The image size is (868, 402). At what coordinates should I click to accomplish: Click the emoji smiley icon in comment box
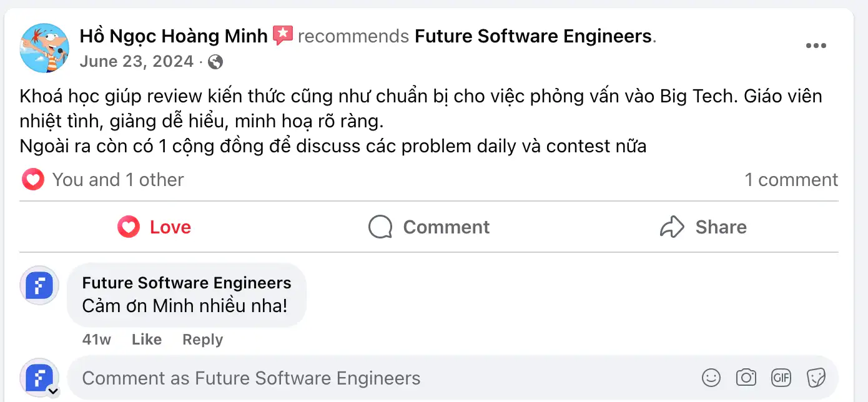coord(711,378)
